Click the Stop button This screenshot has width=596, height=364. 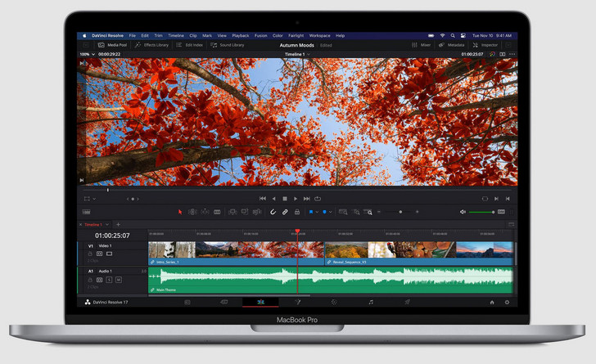[285, 199]
